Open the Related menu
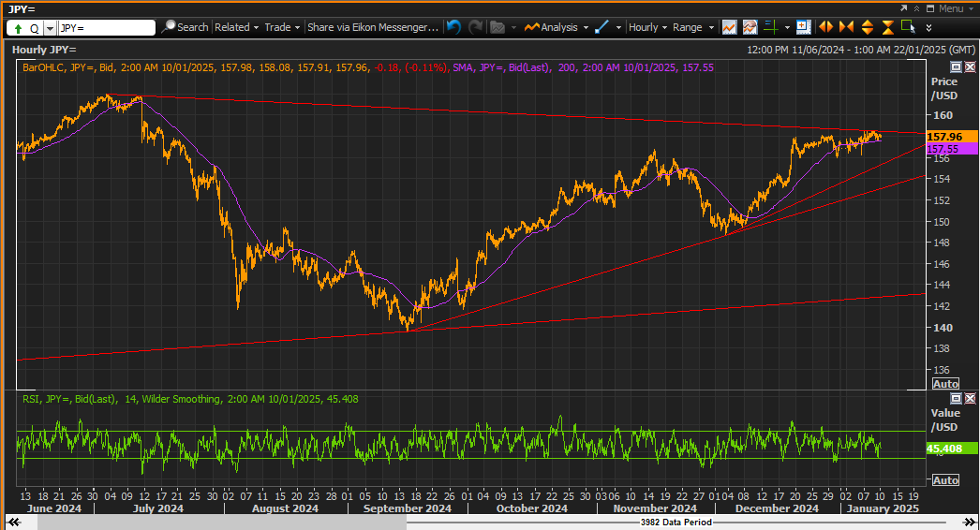The image size is (980, 530). tap(236, 27)
